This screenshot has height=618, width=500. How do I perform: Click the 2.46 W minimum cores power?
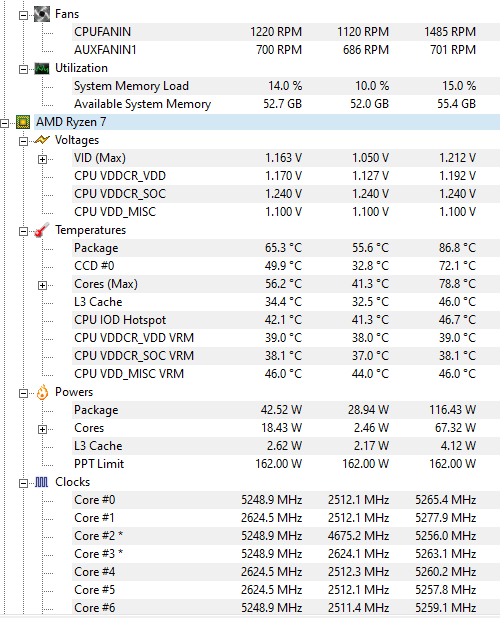pyautogui.click(x=371, y=428)
